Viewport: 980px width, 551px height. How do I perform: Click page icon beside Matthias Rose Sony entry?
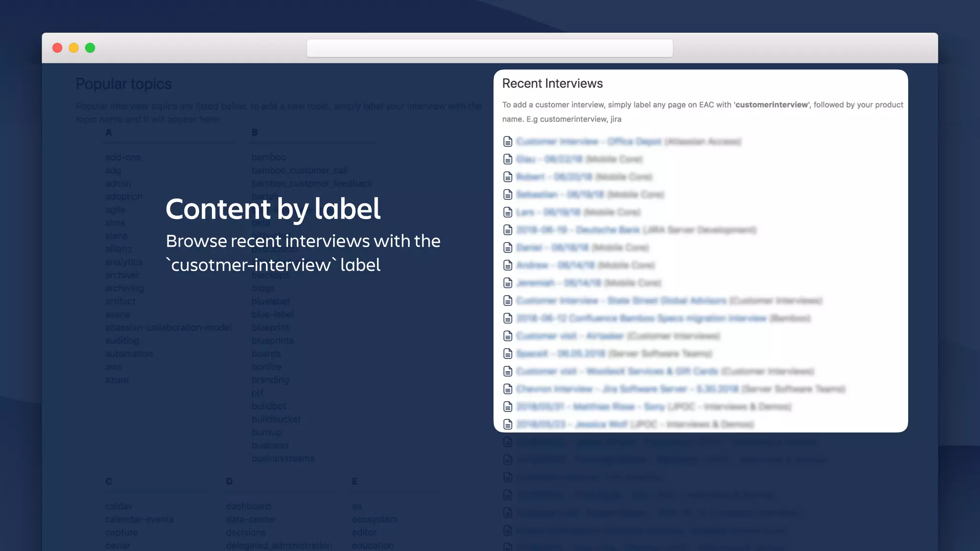508,407
